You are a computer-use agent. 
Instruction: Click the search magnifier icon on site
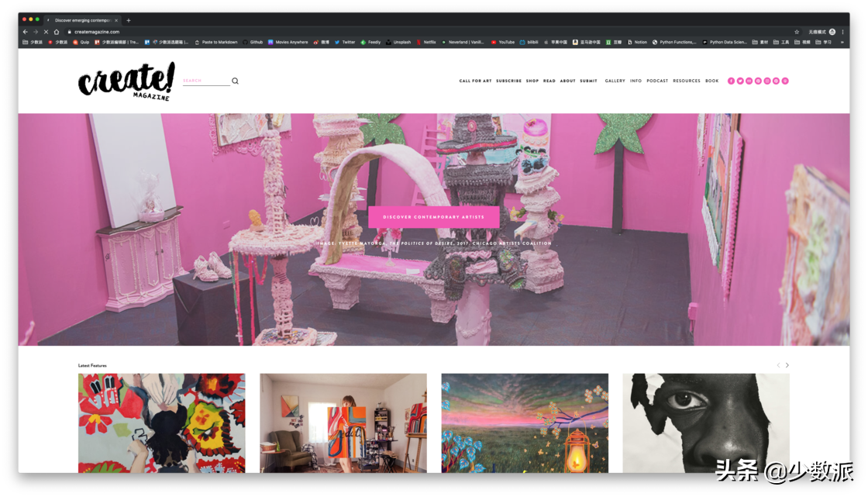pyautogui.click(x=236, y=81)
